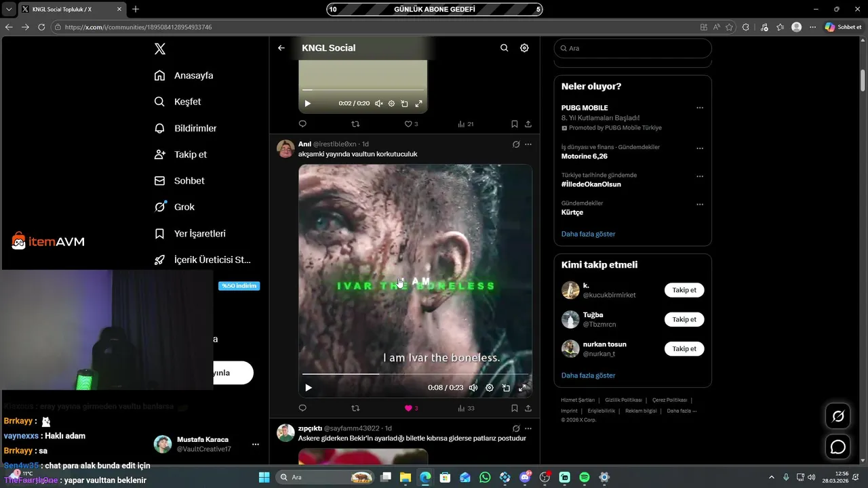Repost the upper video post
868x488 pixels.
pyautogui.click(x=355, y=124)
